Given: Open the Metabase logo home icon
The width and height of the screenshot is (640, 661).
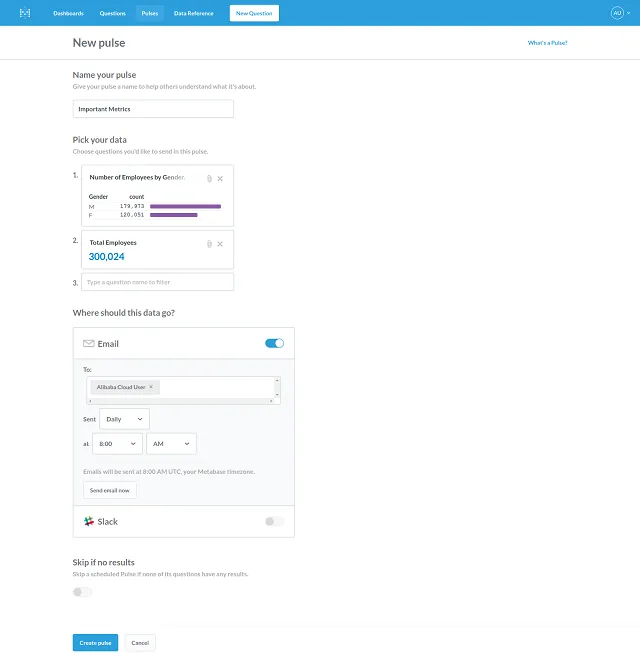Looking at the screenshot, I should [x=25, y=13].
